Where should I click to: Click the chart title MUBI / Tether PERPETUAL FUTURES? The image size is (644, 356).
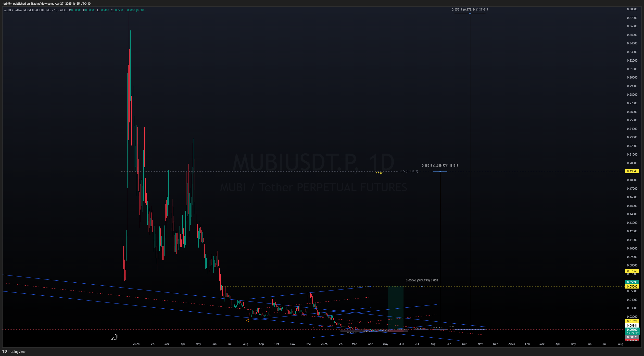(27, 10)
